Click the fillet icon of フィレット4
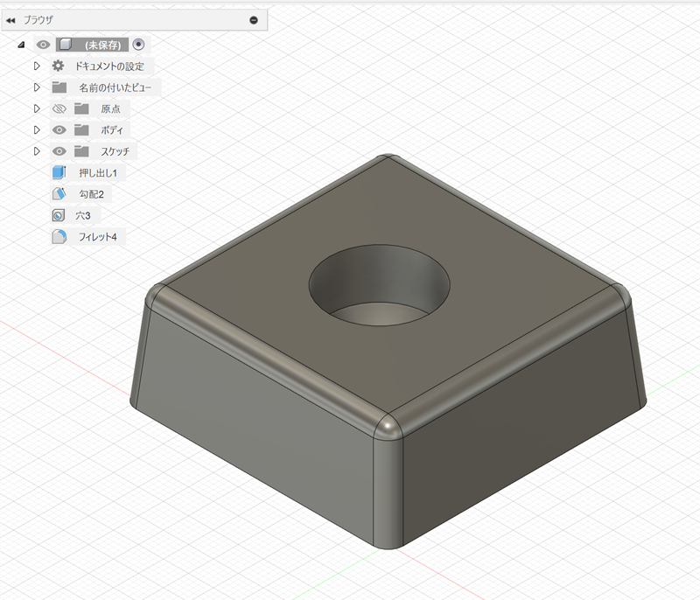The height and width of the screenshot is (600, 700). pyautogui.click(x=59, y=236)
